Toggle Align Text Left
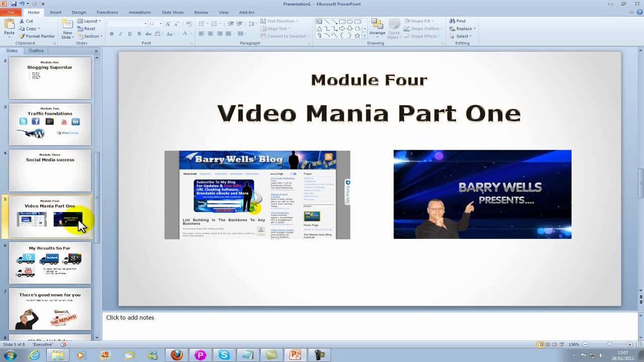 [201, 34]
